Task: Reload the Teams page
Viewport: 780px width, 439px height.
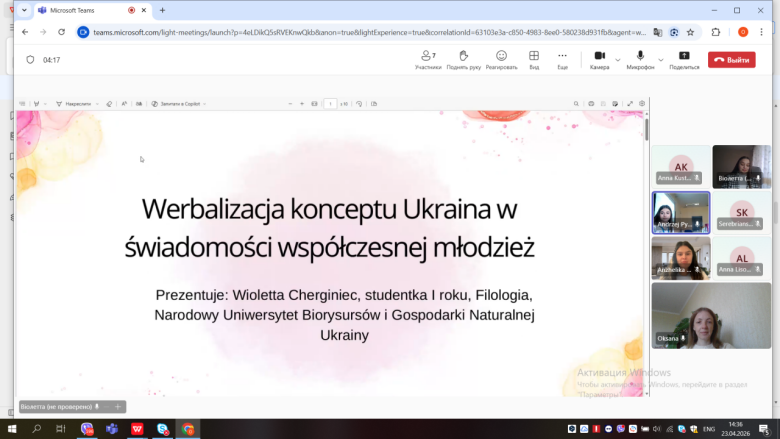Action: [x=62, y=31]
